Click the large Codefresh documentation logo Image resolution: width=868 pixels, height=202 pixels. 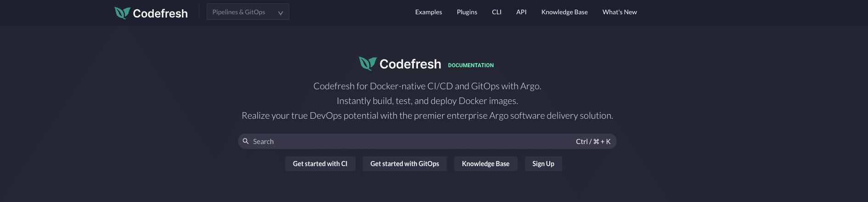[400, 63]
